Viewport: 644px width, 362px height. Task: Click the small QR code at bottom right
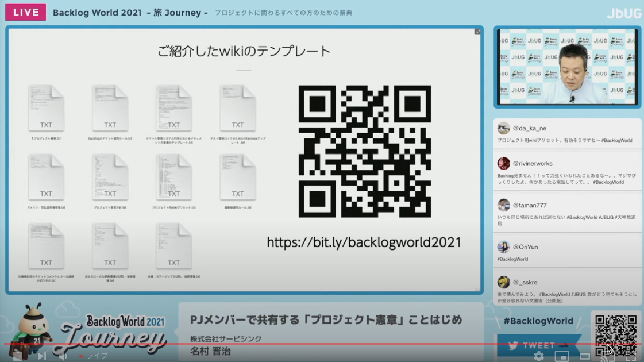click(616, 336)
